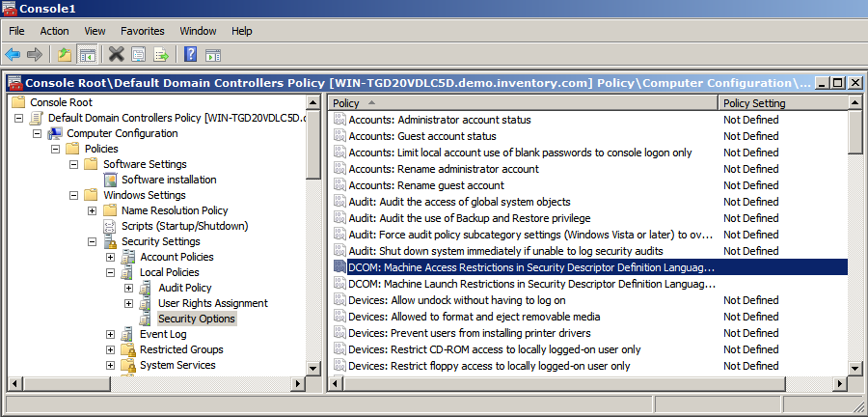Viewport: 868px width, 417px height.
Task: Sort by the Policy Setting column header
Action: (783, 103)
